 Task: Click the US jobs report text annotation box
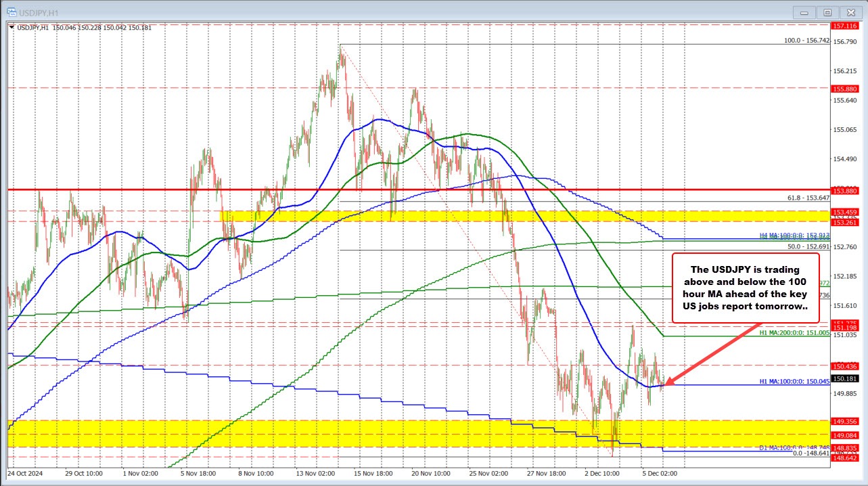[x=744, y=288]
